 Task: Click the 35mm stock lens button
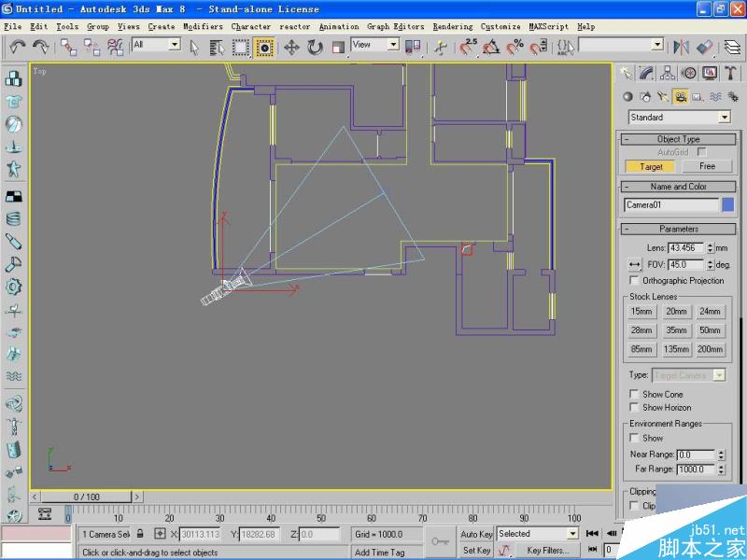(x=675, y=330)
